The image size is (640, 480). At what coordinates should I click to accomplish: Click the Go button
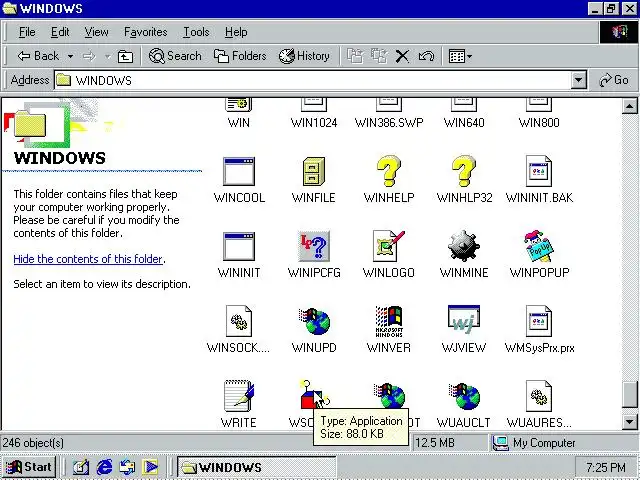[614, 80]
